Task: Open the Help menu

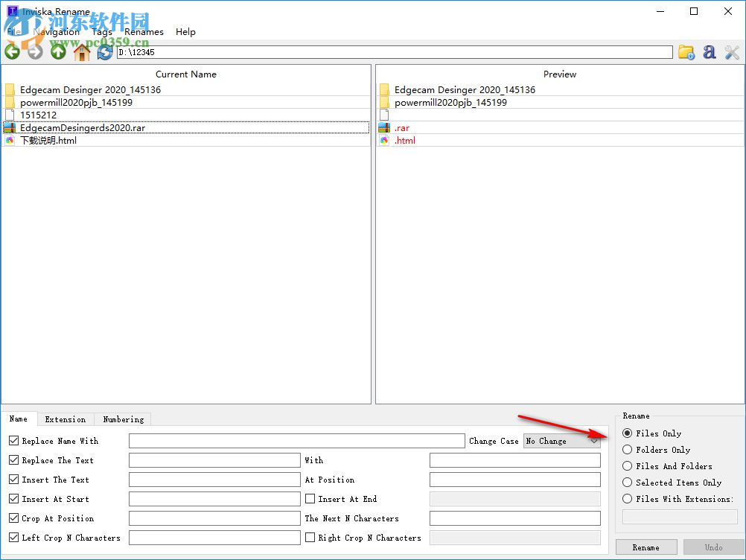Action: (x=185, y=32)
